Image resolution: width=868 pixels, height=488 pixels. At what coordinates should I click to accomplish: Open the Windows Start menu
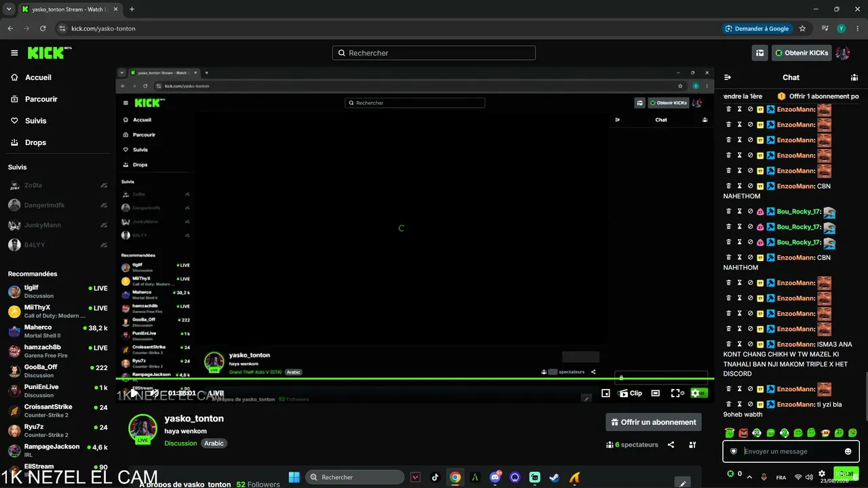point(294,477)
